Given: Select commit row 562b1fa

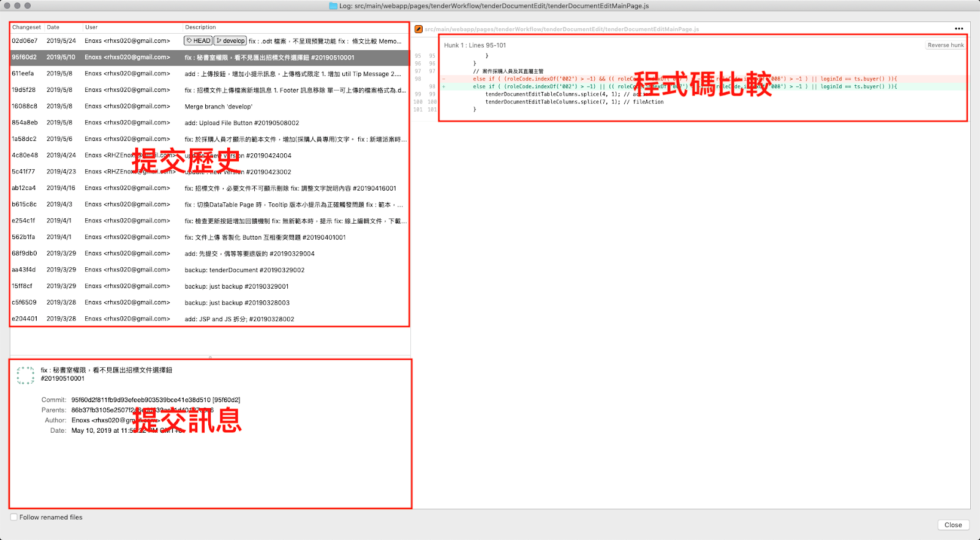Looking at the screenshot, I should (209, 237).
